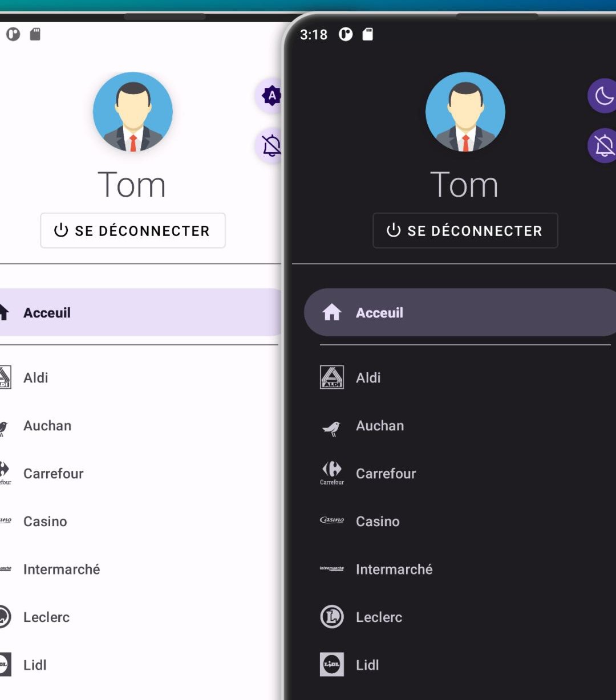Click Leclerc logo icon in dark drawer

332,617
